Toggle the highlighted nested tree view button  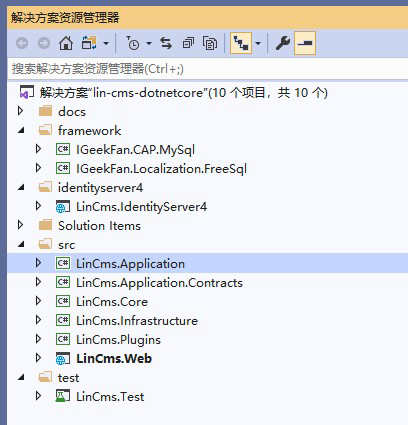241,43
